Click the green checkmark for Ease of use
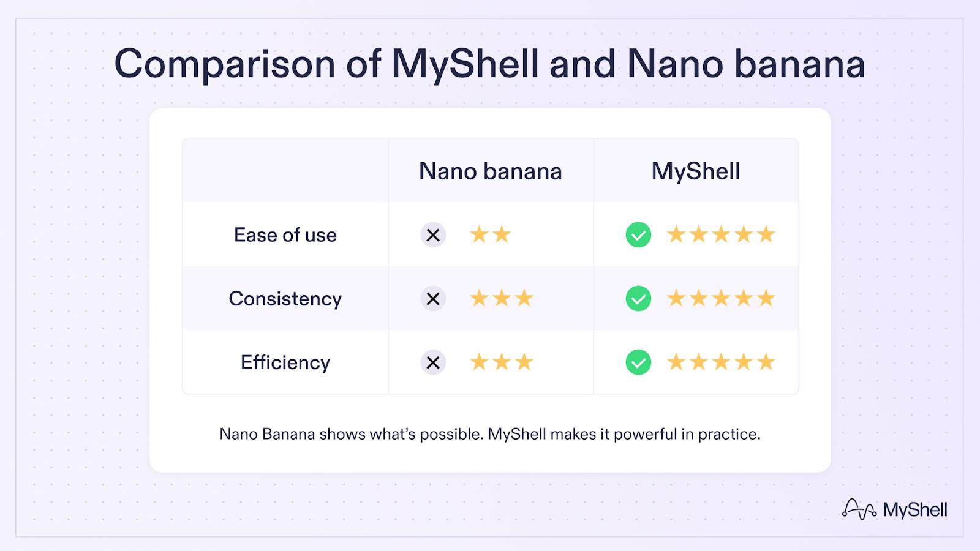 pos(638,235)
